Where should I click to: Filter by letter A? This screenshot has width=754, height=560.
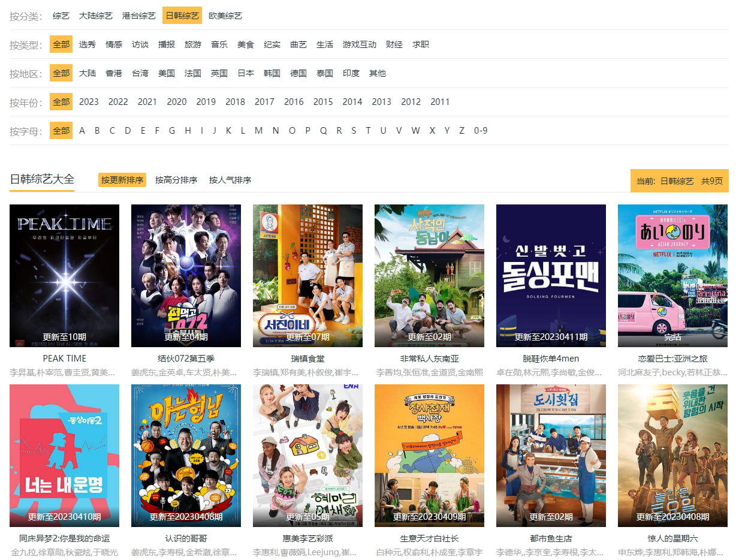[x=82, y=131]
